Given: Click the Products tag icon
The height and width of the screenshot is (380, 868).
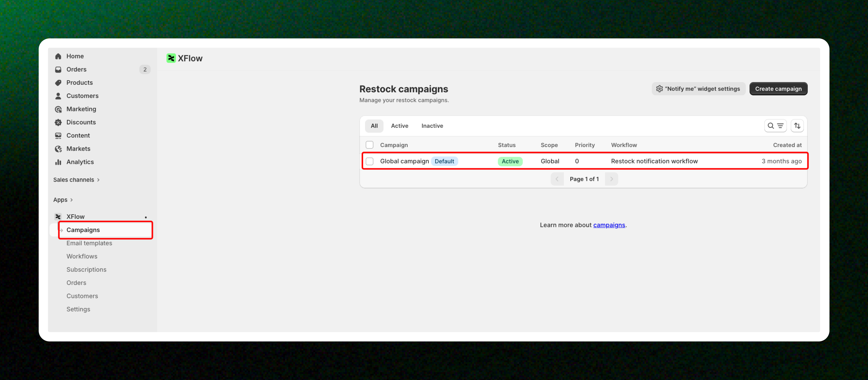Looking at the screenshot, I should pos(58,83).
